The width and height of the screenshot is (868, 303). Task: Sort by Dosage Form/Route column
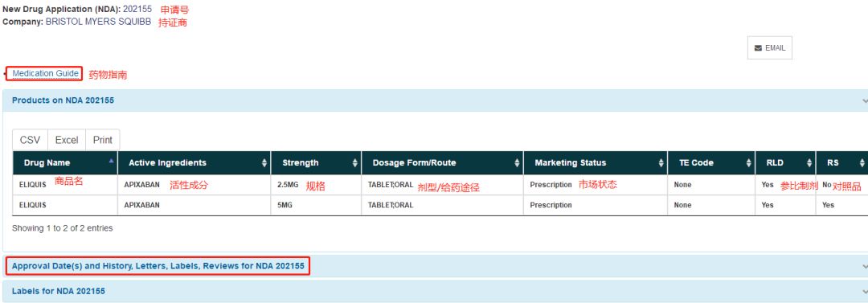[x=442, y=163]
